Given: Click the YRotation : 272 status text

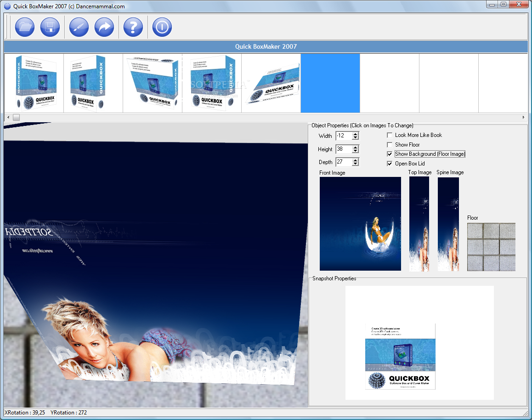Looking at the screenshot, I should 68,413.
